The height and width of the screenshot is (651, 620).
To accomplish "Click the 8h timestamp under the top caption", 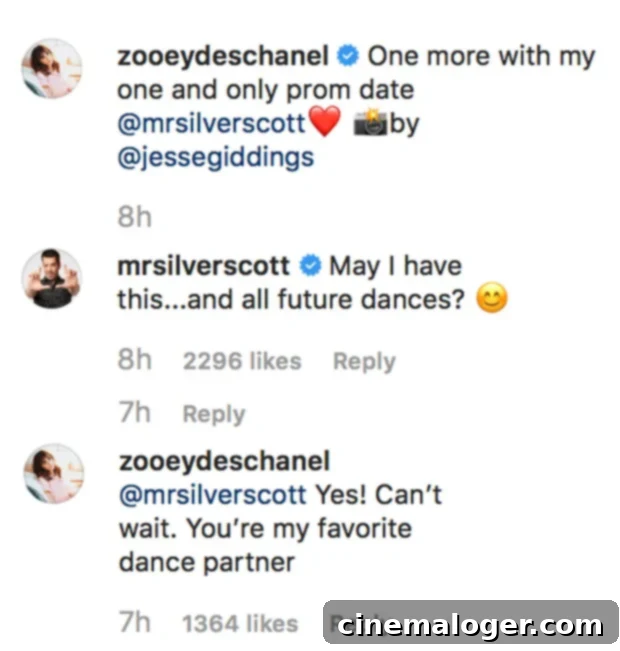I will tap(134, 218).
